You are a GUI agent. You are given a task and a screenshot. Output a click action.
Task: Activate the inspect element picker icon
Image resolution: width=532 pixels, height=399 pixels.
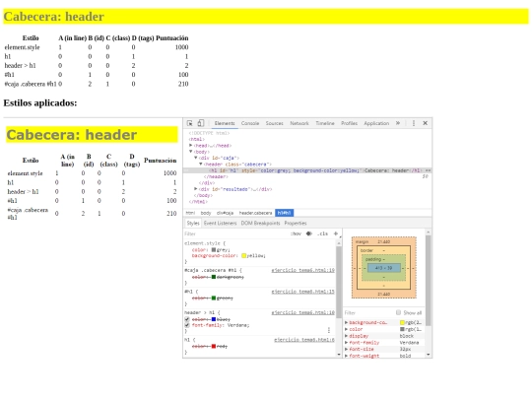190,123
